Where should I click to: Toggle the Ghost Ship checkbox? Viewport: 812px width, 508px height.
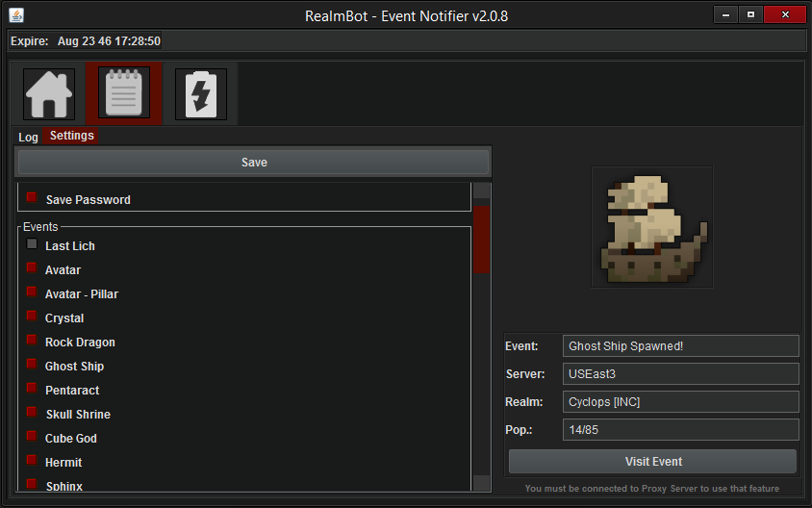pyautogui.click(x=32, y=364)
